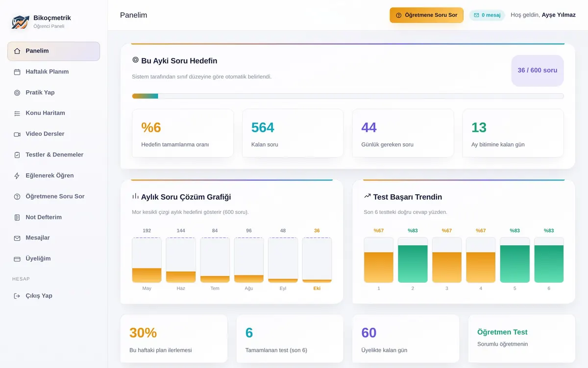Open Testler & Denemeler clipboard icon

click(17, 155)
